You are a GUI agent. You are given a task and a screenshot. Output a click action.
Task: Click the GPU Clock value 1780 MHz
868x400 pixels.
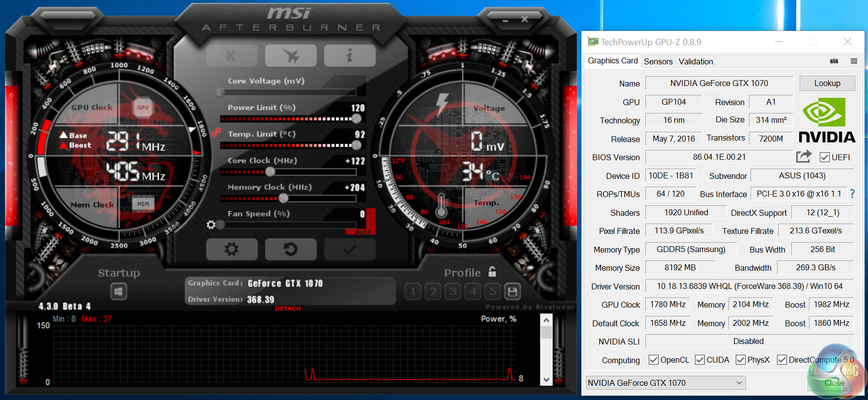tap(667, 304)
